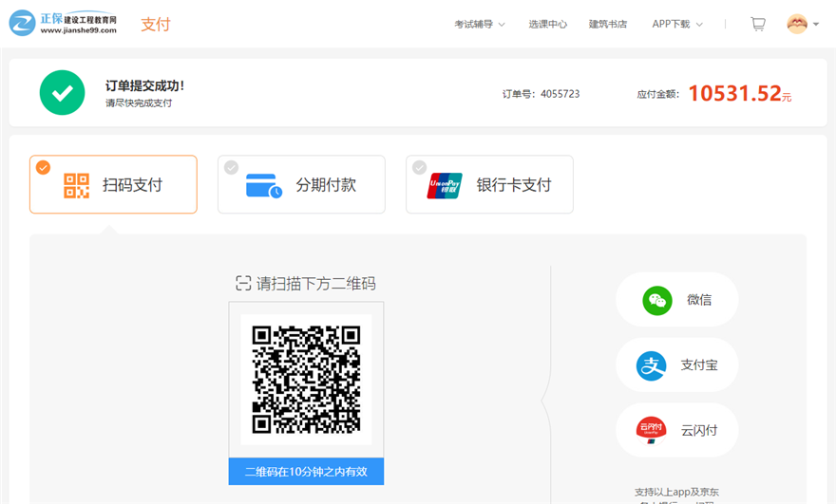Click the payment QR code image
Screen dimensions: 836x504
tap(306, 379)
